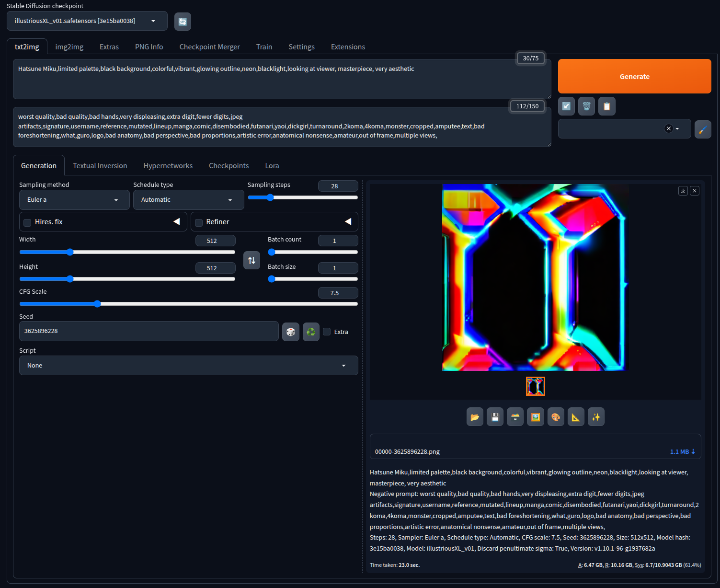Image resolution: width=720 pixels, height=588 pixels.
Task: Show the Hypernetworks sub-tab
Action: click(x=168, y=166)
